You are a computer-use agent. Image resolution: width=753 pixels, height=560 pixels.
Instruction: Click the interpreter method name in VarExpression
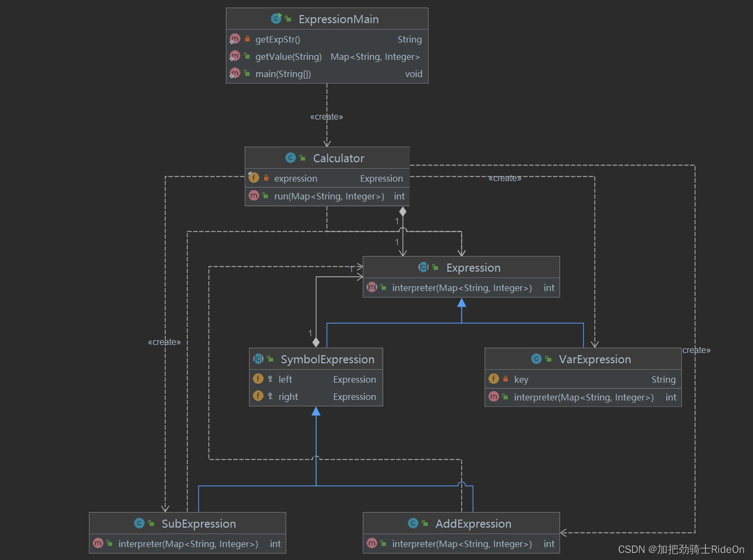(x=584, y=397)
